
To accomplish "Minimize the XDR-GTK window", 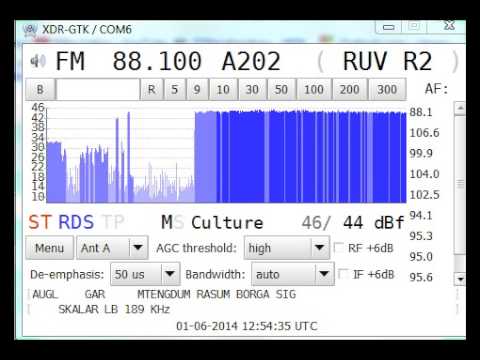I will point(389,27).
